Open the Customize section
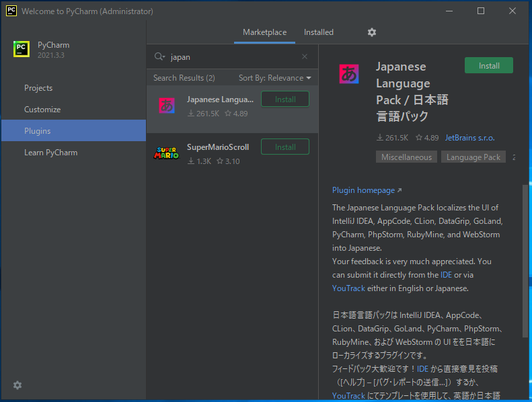The height and width of the screenshot is (402, 532). click(73, 109)
